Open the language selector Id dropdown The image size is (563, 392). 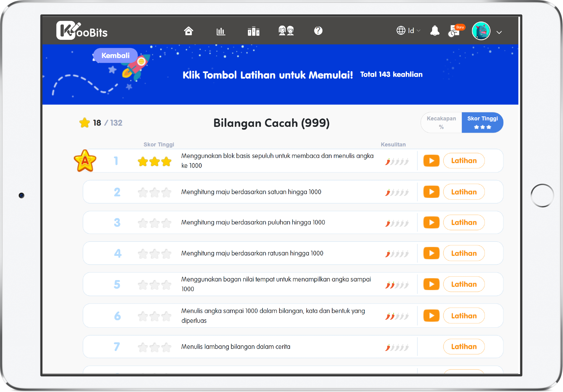coord(408,31)
